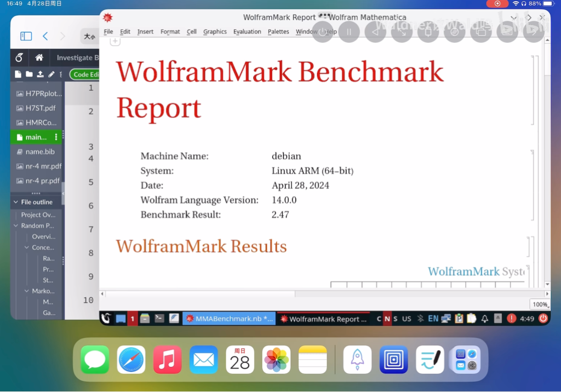Switch to the MMABenchmark.nb taskbar window

(x=229, y=319)
